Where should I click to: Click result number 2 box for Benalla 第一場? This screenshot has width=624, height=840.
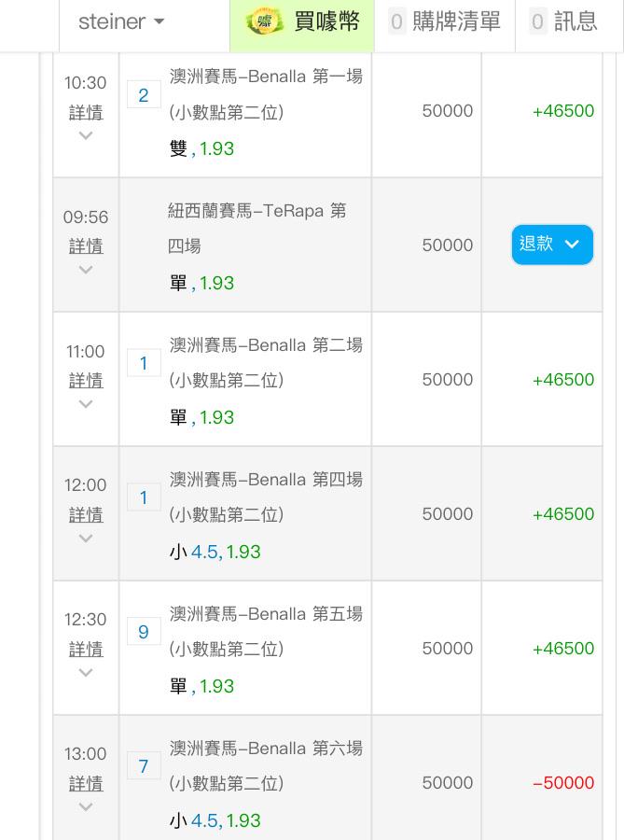tap(144, 95)
